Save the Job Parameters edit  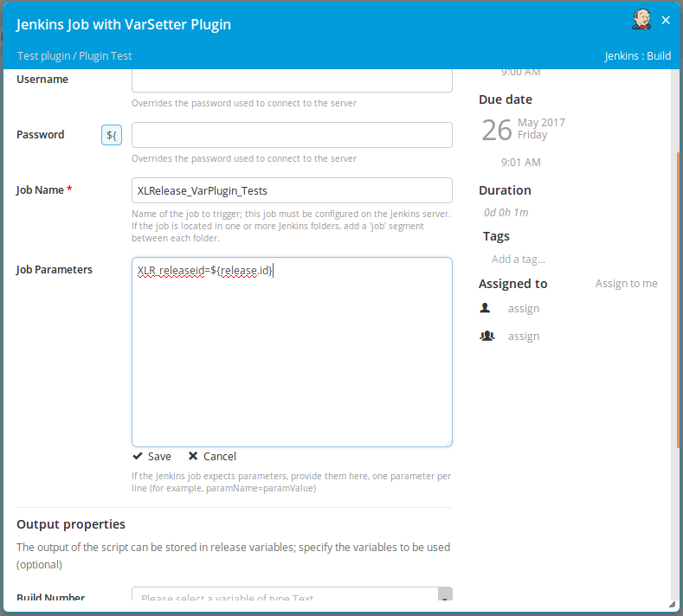tap(152, 456)
